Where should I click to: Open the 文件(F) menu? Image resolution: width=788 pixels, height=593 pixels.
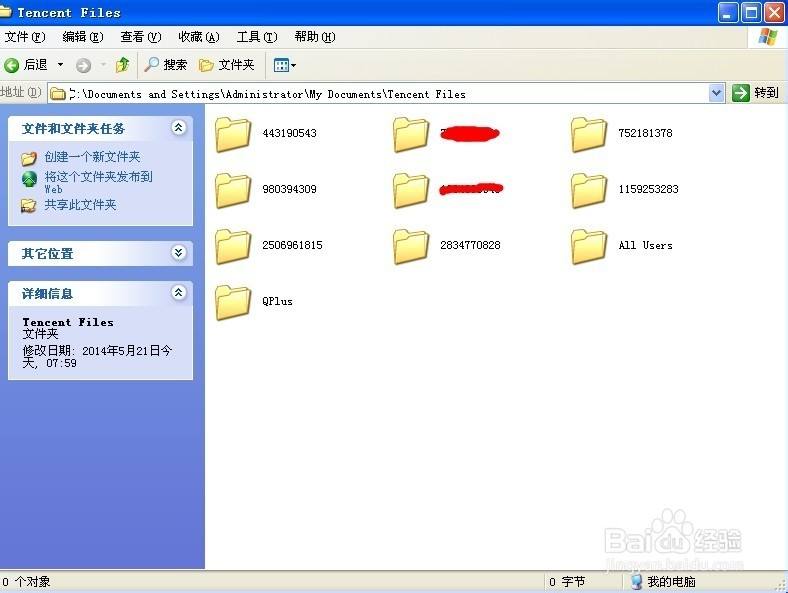25,37
